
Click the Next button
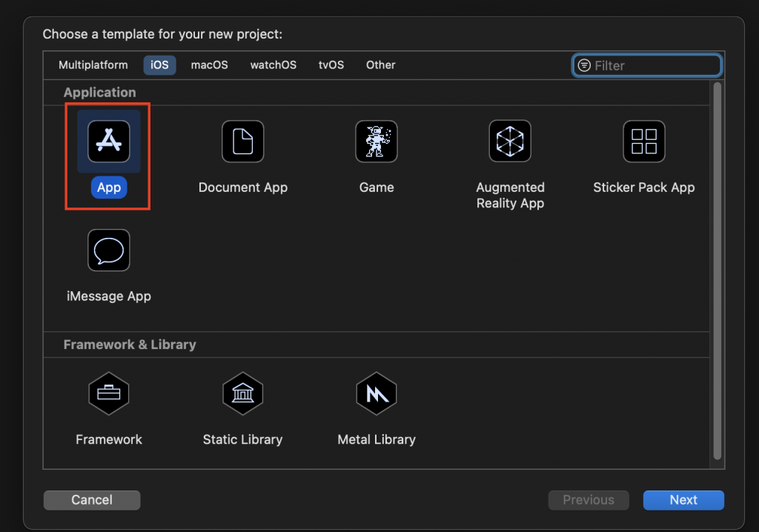(683, 500)
